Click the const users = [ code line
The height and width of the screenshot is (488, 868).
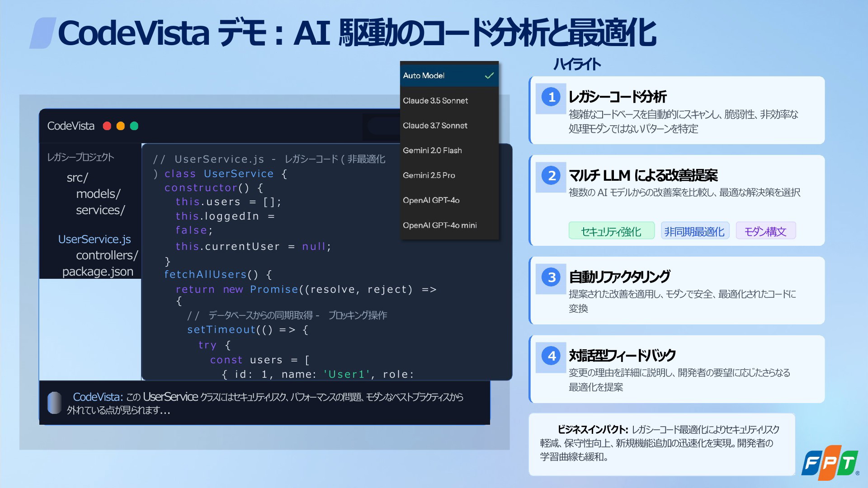(x=260, y=360)
